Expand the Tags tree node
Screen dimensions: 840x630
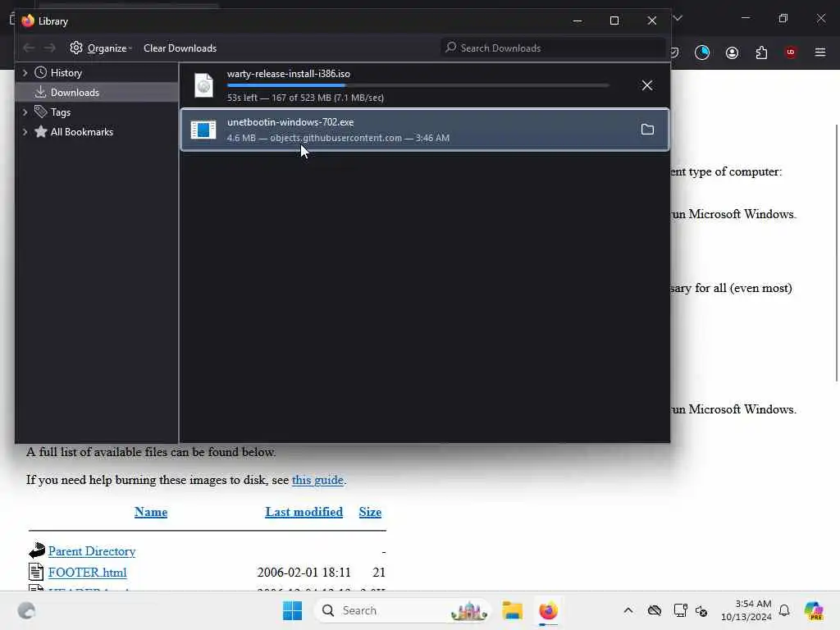pyautogui.click(x=25, y=112)
